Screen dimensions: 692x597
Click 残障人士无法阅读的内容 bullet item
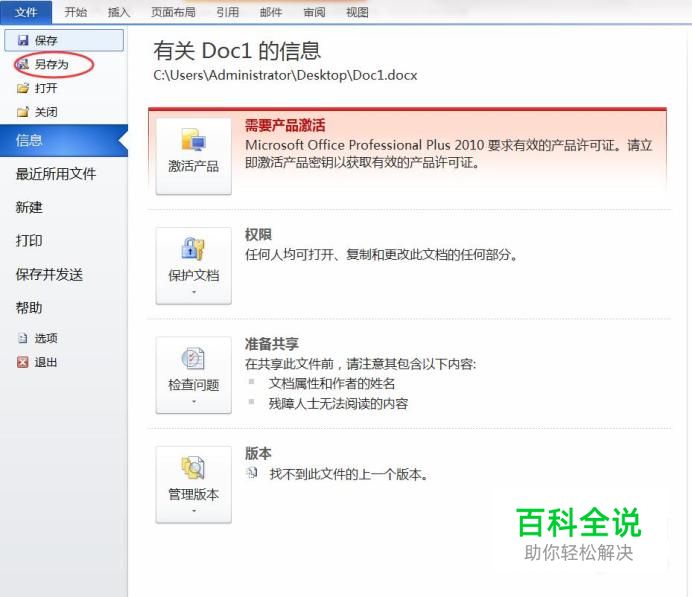338,403
